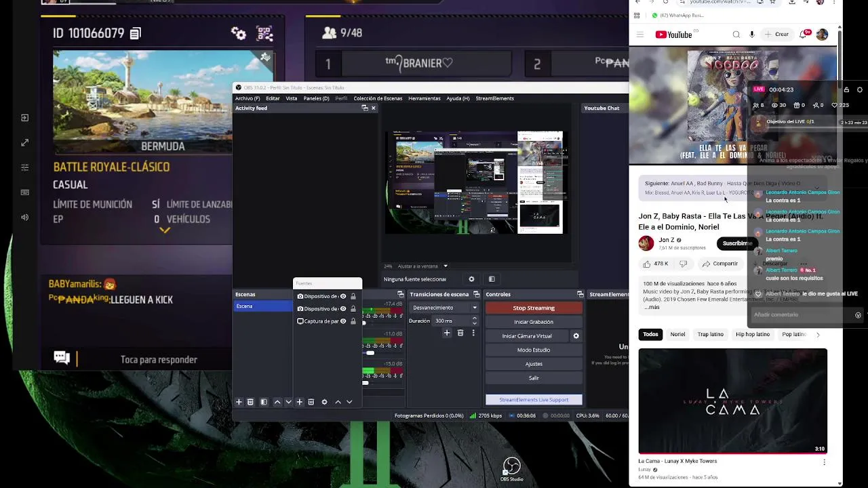Open LIVE overlay settings gear

[860, 89]
